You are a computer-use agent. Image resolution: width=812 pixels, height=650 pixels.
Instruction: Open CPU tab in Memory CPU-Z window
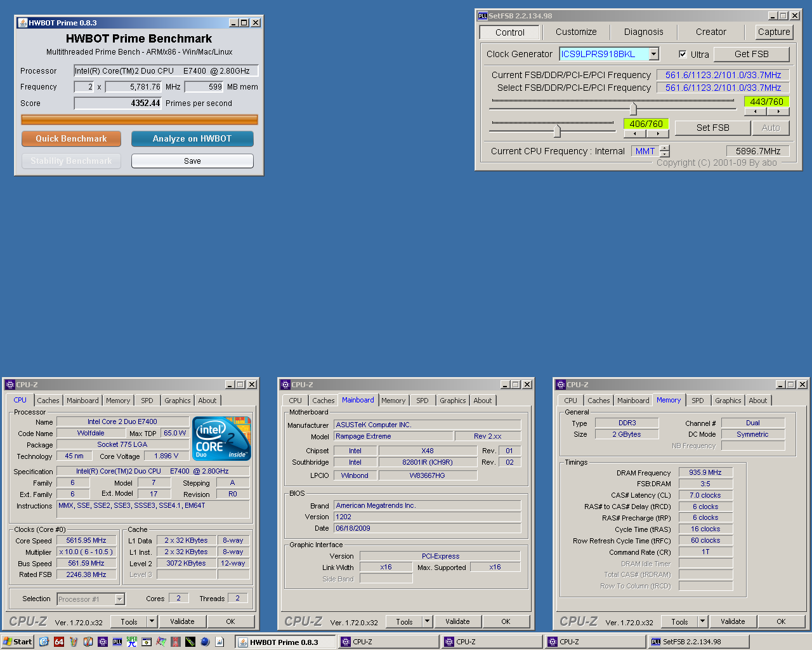(x=571, y=401)
